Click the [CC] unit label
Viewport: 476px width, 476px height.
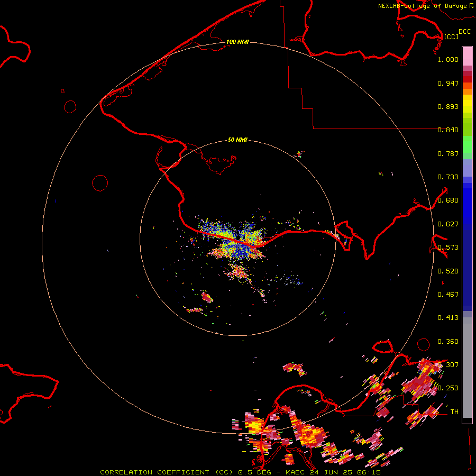451,36
